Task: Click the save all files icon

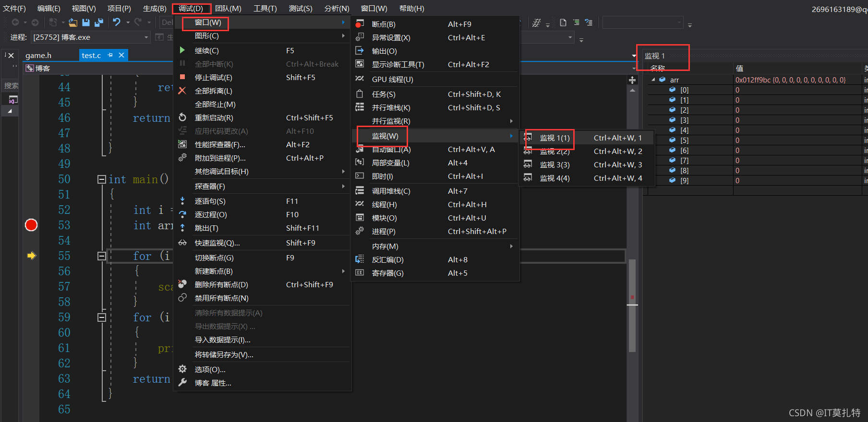Action: 99,22
